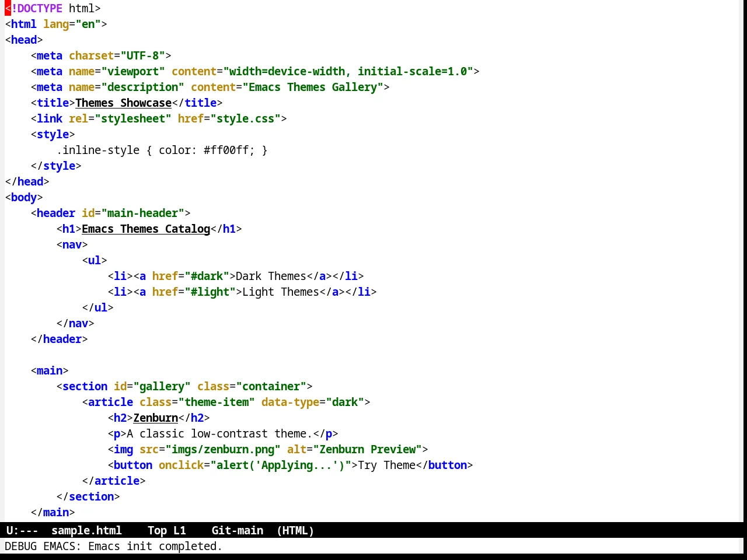Click the alert('Applying...') string
The height and width of the screenshot is (560, 747).
pos(281,465)
